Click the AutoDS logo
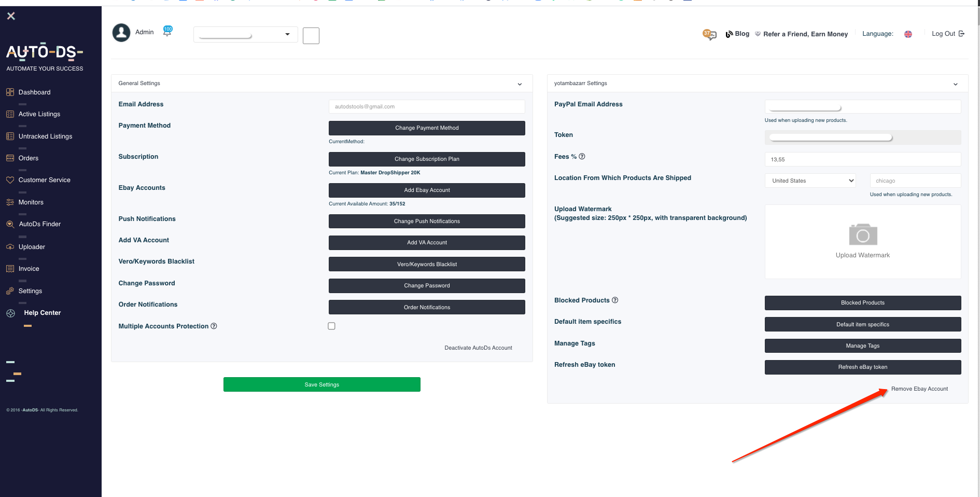980x497 pixels. coord(45,52)
